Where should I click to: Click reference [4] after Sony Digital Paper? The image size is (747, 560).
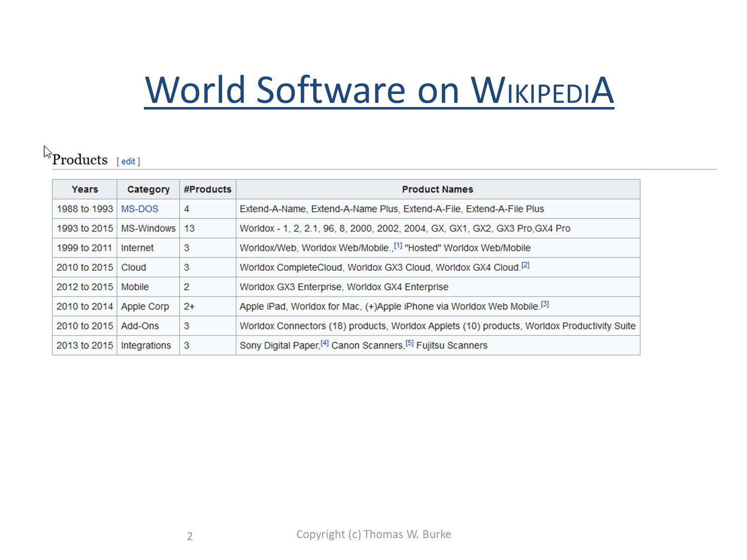(x=325, y=343)
